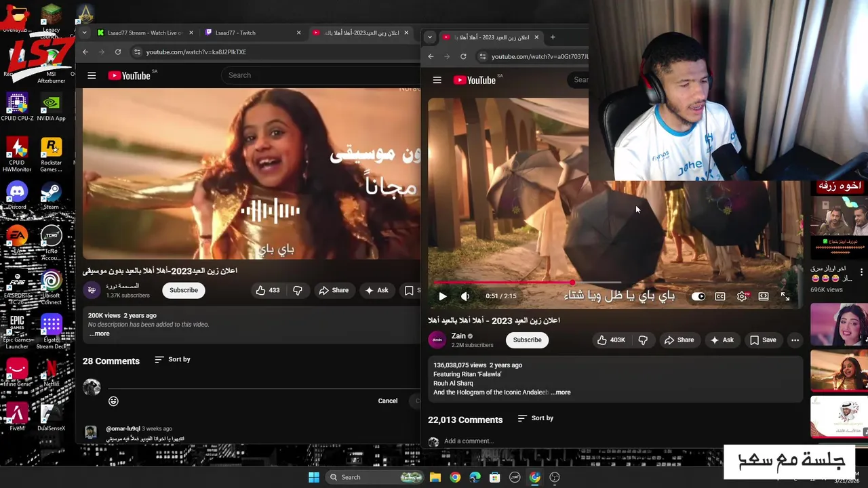Like the Zain video (403K)

610,340
